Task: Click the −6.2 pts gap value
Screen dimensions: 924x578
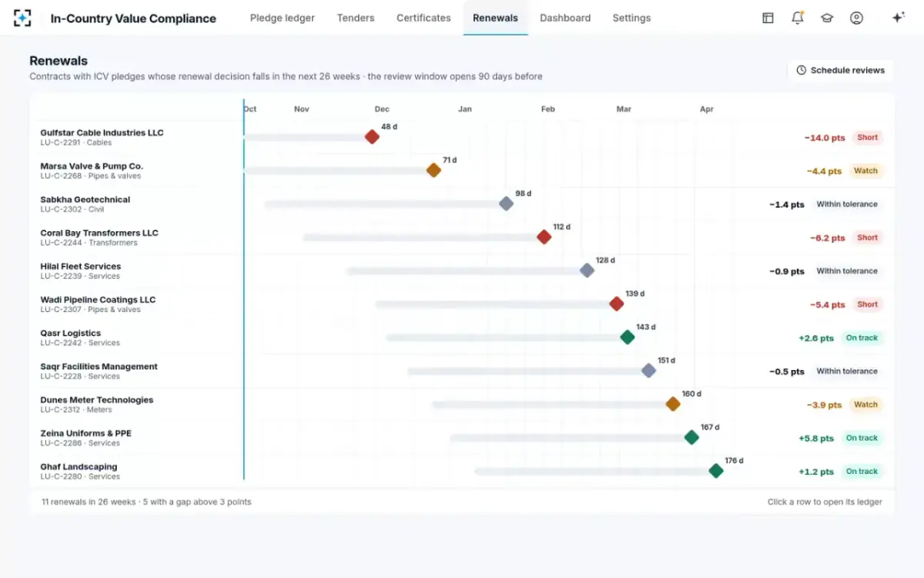Action: click(x=827, y=238)
